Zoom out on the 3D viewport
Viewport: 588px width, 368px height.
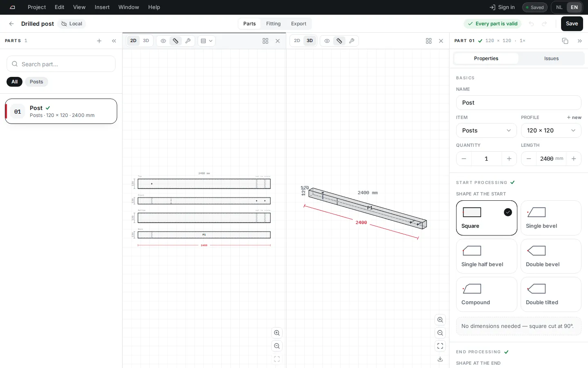440,333
